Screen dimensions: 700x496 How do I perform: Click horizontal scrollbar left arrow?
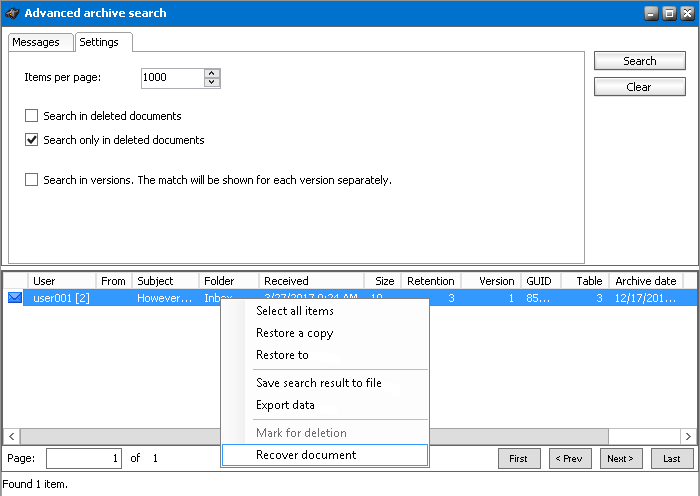pyautogui.click(x=12, y=436)
